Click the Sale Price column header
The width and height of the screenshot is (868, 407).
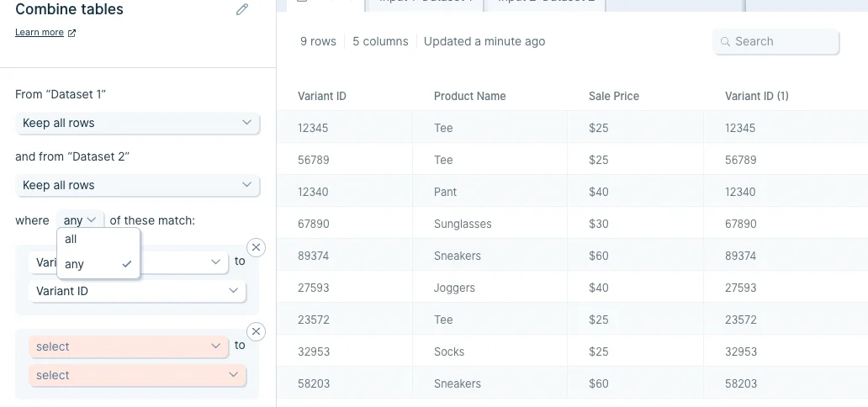(x=614, y=96)
